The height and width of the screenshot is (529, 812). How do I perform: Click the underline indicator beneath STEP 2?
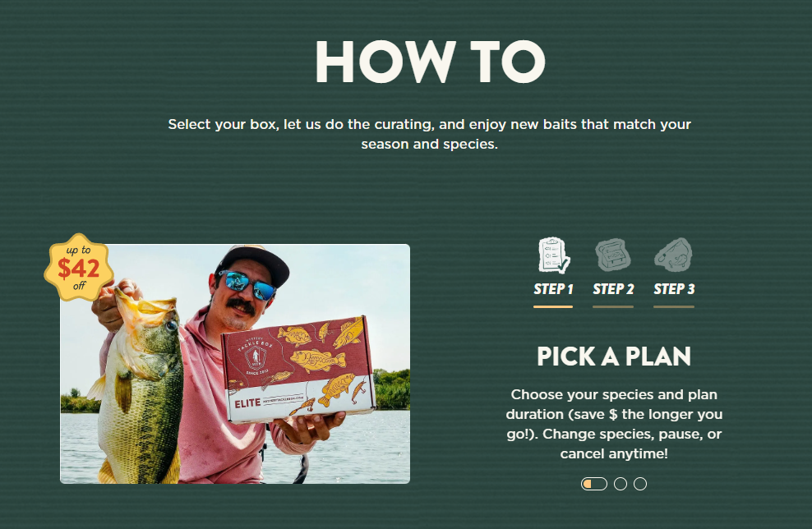pyautogui.click(x=613, y=307)
